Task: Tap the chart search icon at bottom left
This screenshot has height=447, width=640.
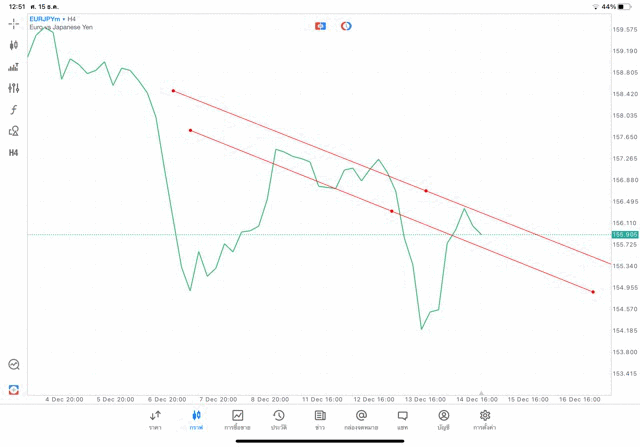Action: pos(13,365)
